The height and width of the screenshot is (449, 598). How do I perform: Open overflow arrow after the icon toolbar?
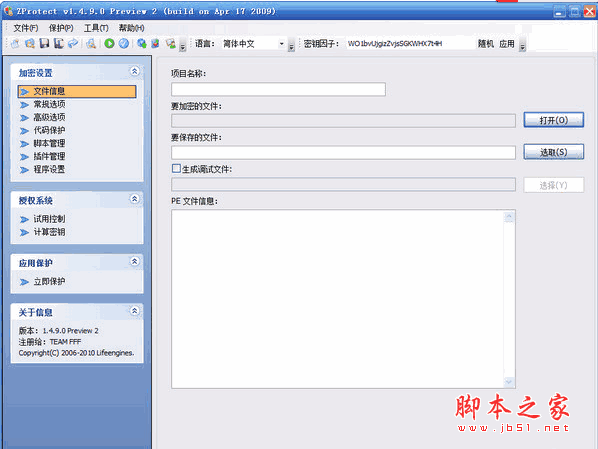click(x=183, y=45)
